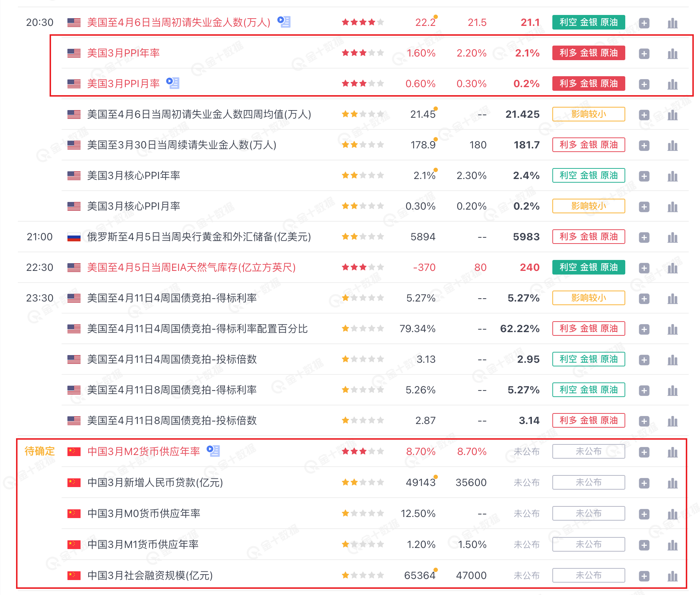Add 初请失业金人数四周均值 with the plus icon
This screenshot has height=595, width=700.
[x=644, y=115]
